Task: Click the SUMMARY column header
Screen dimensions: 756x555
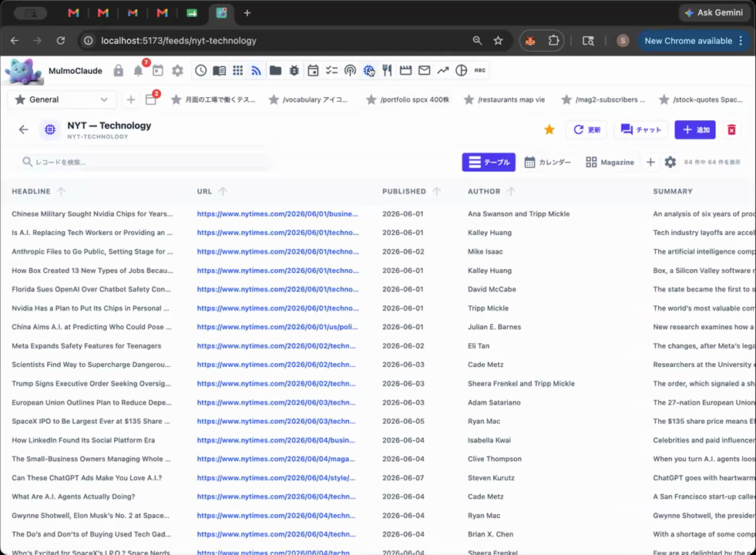Action: tap(673, 191)
